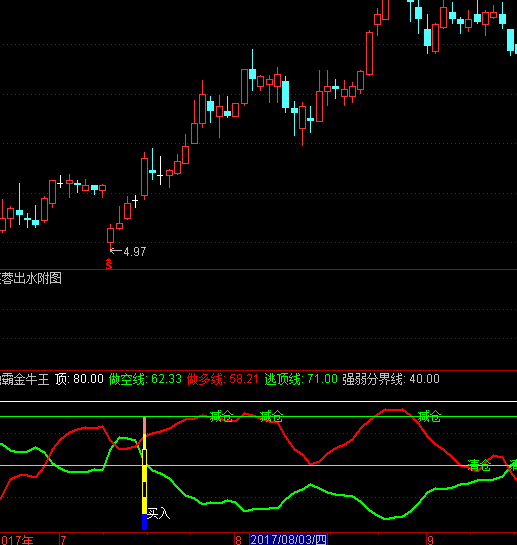Image resolution: width=517 pixels, height=545 pixels.
Task: Click the 顶: 80.00 value label
Action: [80, 379]
